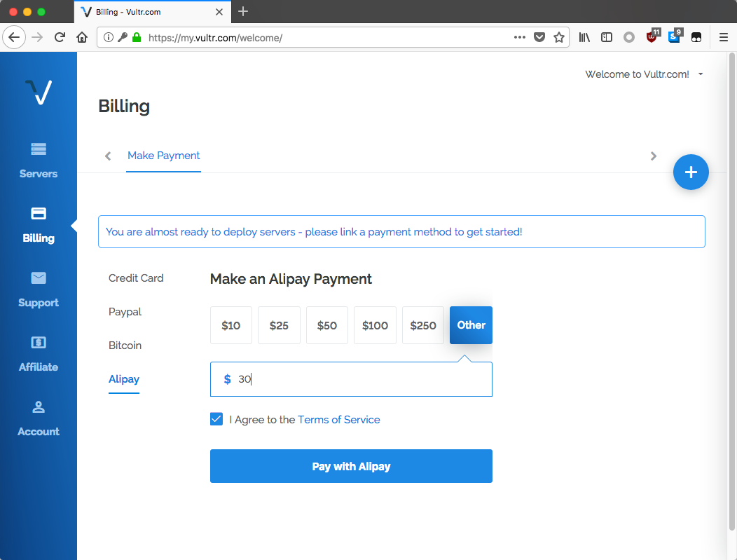Go back with browser back arrow
This screenshot has height=560, width=737.
(x=14, y=37)
